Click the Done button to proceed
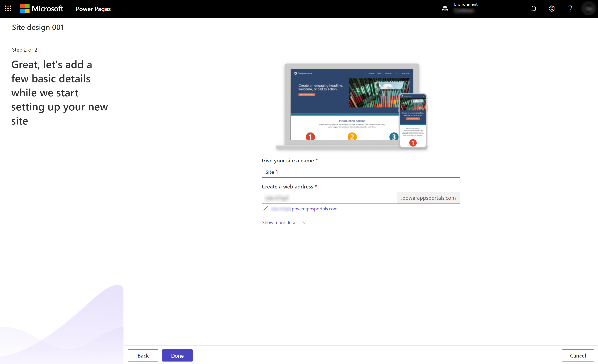The height and width of the screenshot is (364, 598). pos(177,355)
